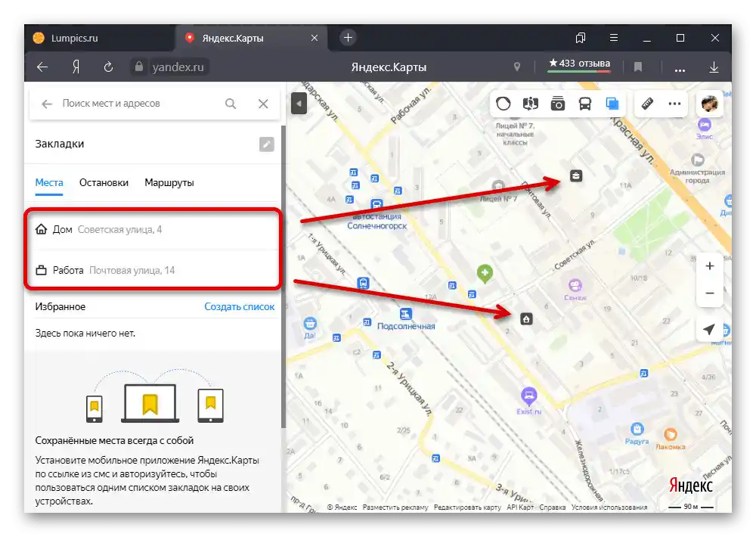Toggle the traffic layer icon
The width and height of the screenshot is (756, 537).
coord(503,104)
